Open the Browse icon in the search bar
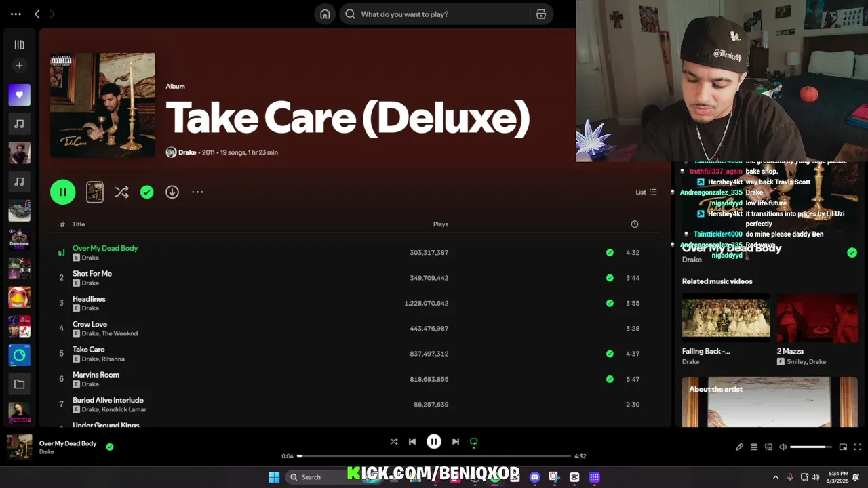This screenshot has width=868, height=488. [x=541, y=14]
